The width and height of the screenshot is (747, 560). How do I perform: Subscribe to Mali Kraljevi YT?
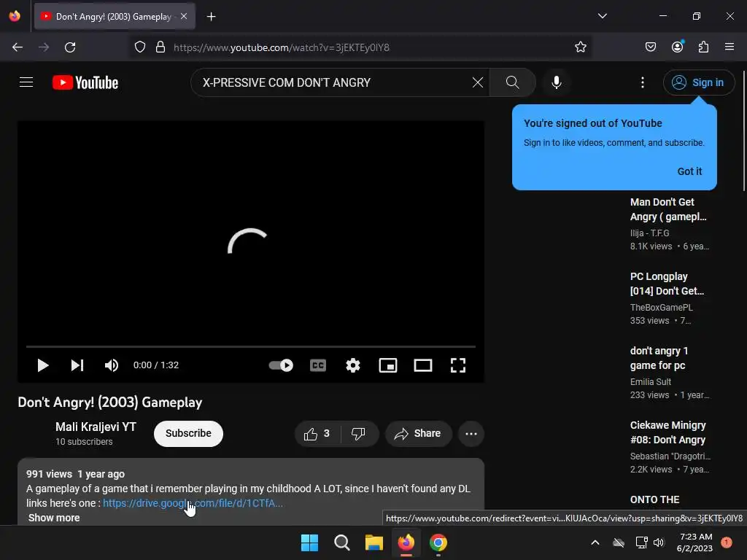(188, 433)
